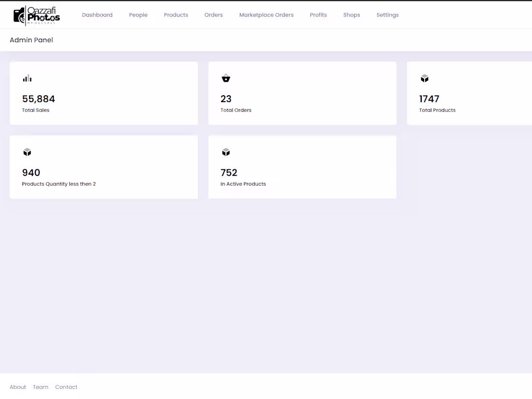Screen dimensions: 532x399
Task: Click the cube icon on Total Products card
Action: point(425,78)
